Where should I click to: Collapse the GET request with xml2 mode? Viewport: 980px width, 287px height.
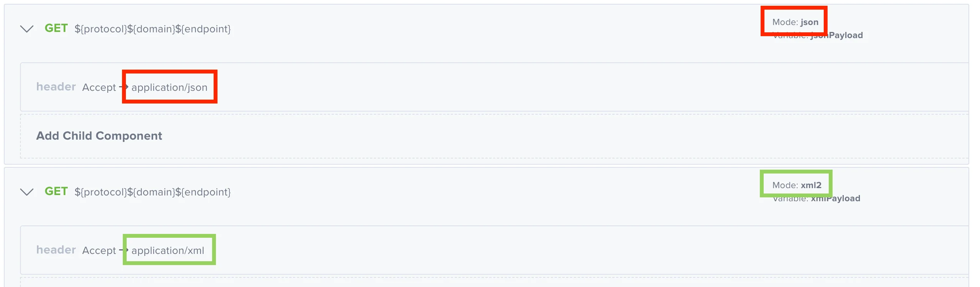point(27,192)
